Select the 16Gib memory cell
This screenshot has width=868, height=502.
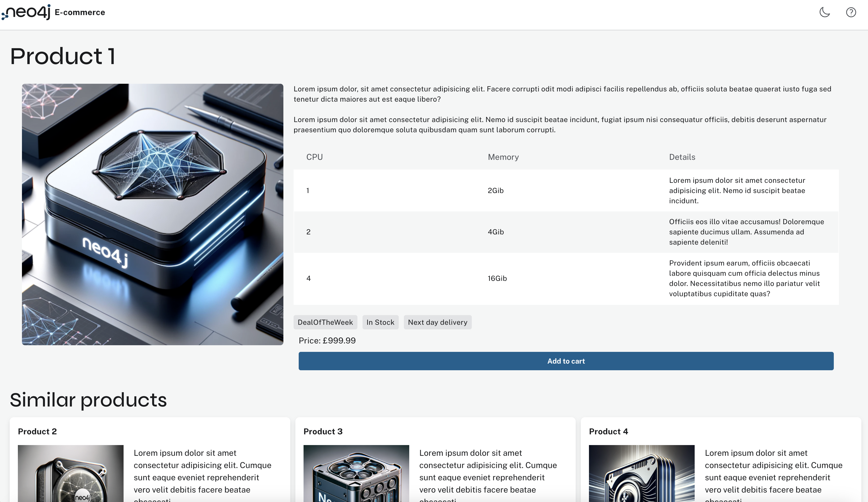coord(497,278)
